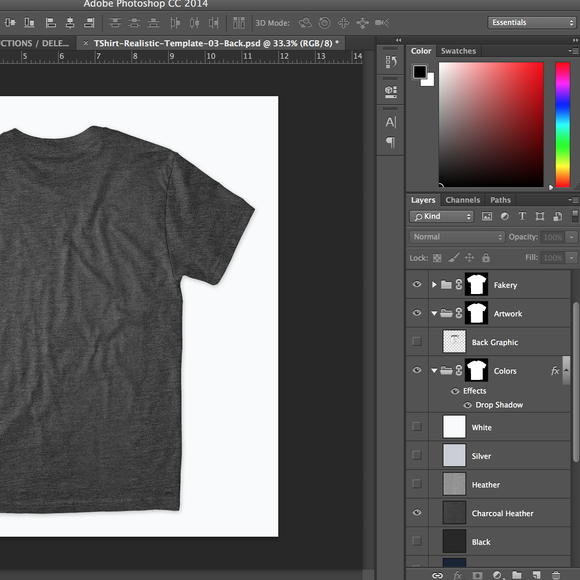This screenshot has width=580, height=580.
Task: Open the Essentials workspace dropdown
Action: tap(532, 23)
